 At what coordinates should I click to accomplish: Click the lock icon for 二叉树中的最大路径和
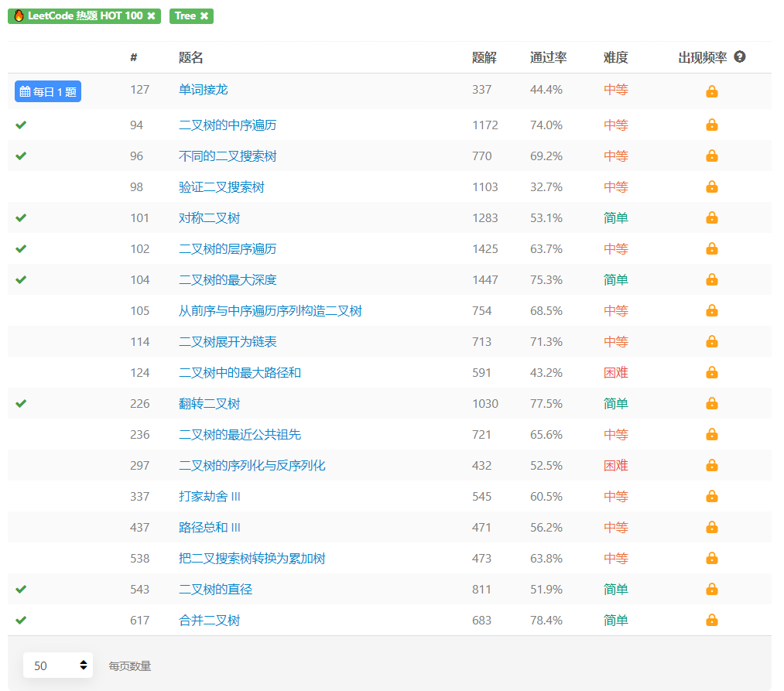(711, 373)
